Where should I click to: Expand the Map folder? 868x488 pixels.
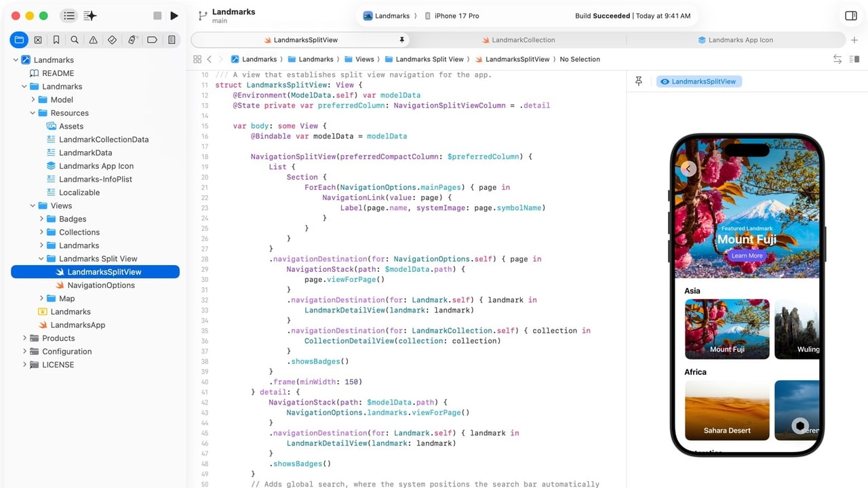tap(41, 298)
